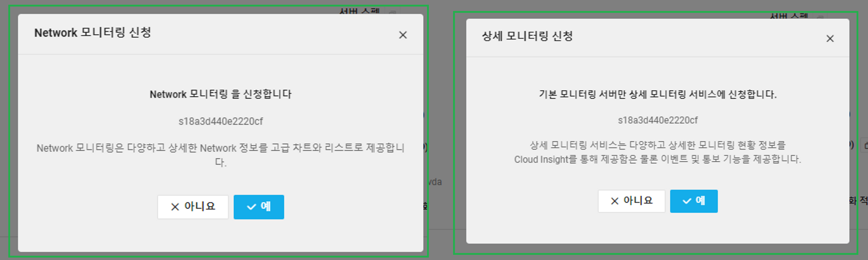Click the 상세 모니터링 신청 title text
868x260 pixels.
point(527,36)
